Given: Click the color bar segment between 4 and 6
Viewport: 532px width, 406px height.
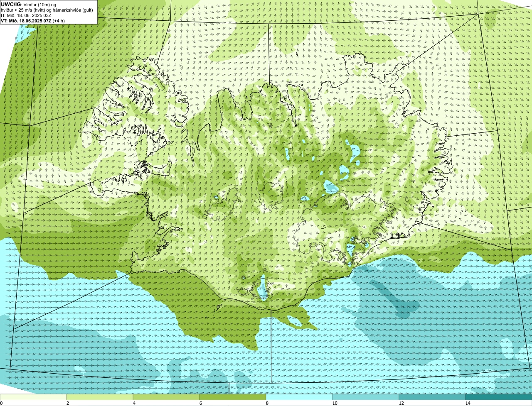Looking at the screenshot, I should (x=166, y=397).
